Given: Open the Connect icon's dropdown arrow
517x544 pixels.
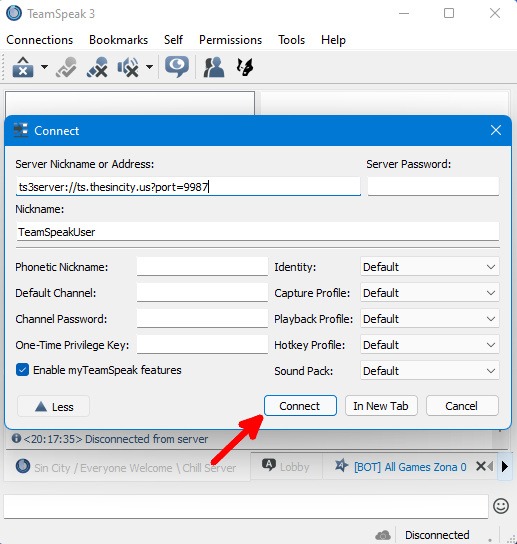Looking at the screenshot, I should pyautogui.click(x=44, y=67).
